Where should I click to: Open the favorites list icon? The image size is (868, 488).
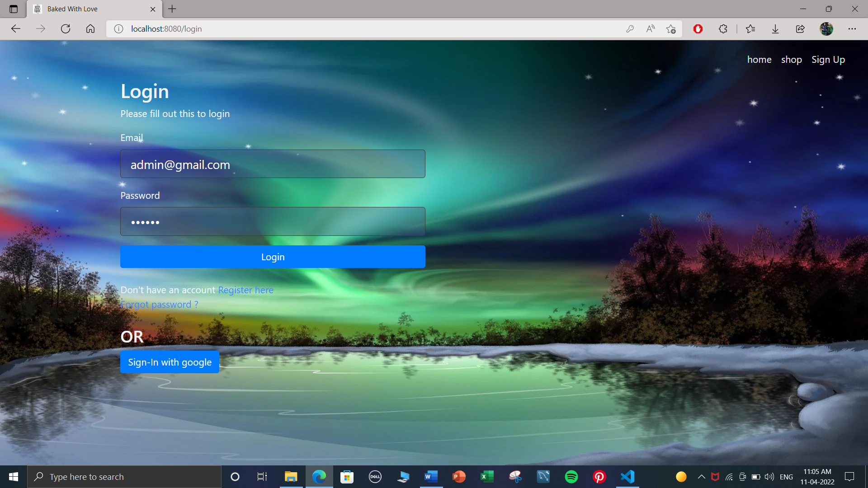[x=750, y=29]
